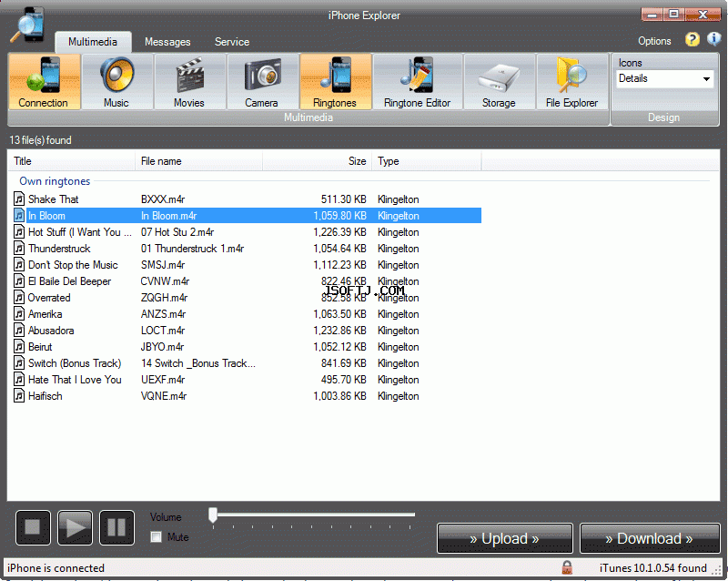Click file name BXXX.m4r
The width and height of the screenshot is (728, 581).
click(x=163, y=199)
